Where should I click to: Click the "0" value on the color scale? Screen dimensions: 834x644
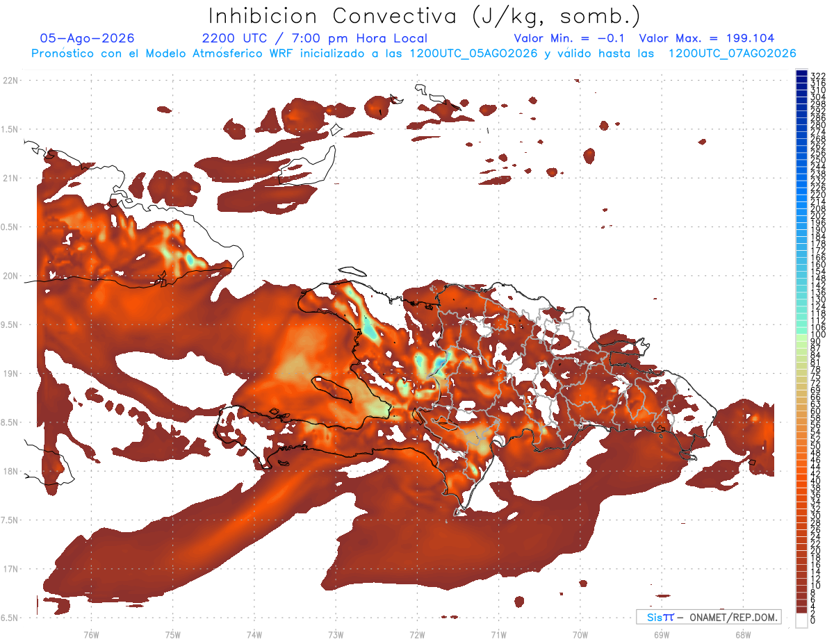click(813, 620)
